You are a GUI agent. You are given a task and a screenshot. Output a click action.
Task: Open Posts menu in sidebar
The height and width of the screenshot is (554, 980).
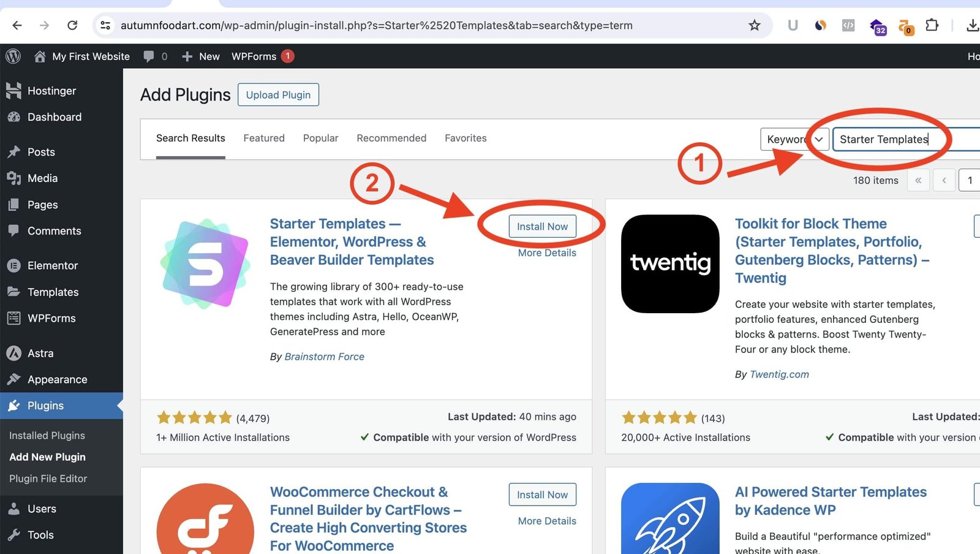[x=61, y=152]
